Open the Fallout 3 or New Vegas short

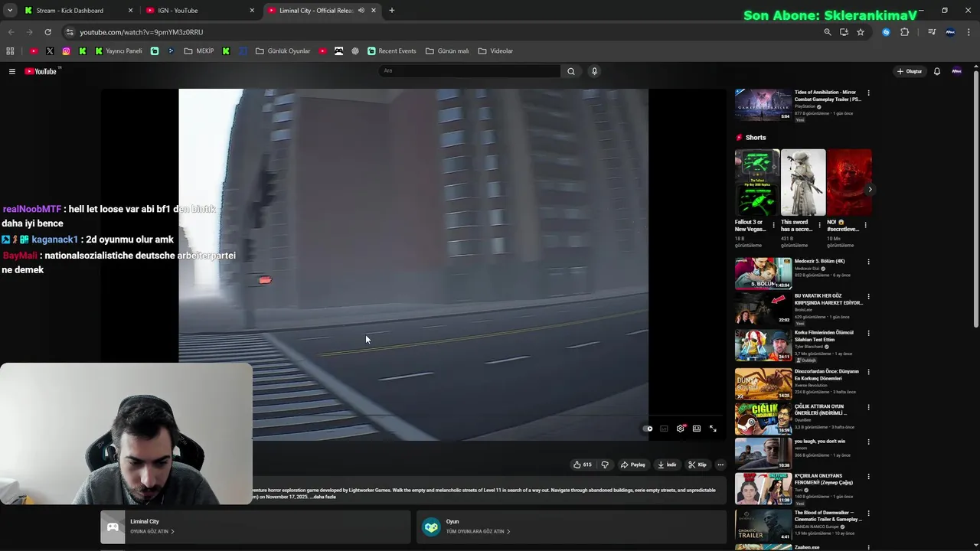pyautogui.click(x=757, y=182)
